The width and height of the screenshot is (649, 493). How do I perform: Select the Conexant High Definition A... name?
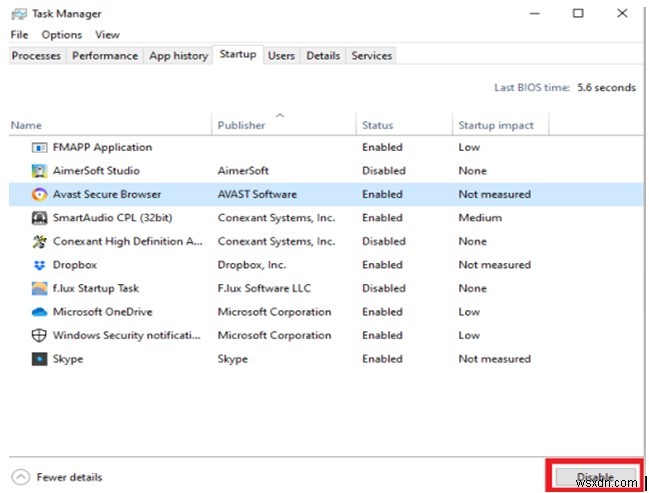[x=127, y=241]
